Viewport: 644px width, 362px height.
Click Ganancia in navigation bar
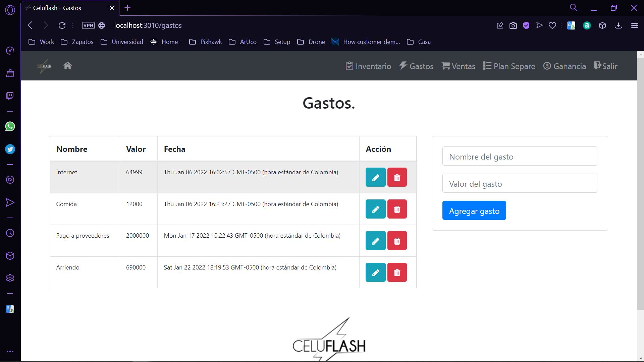[x=565, y=66]
